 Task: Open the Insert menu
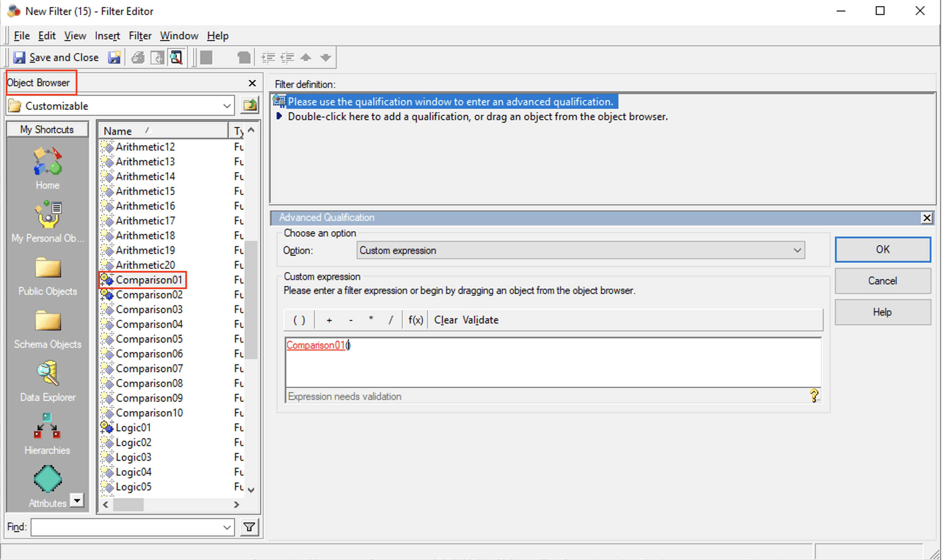(x=107, y=36)
